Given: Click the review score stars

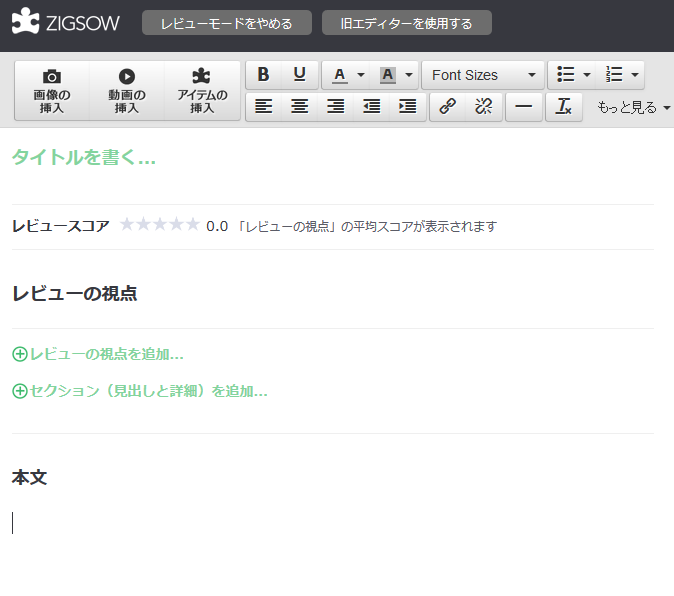Looking at the screenshot, I should tap(159, 224).
